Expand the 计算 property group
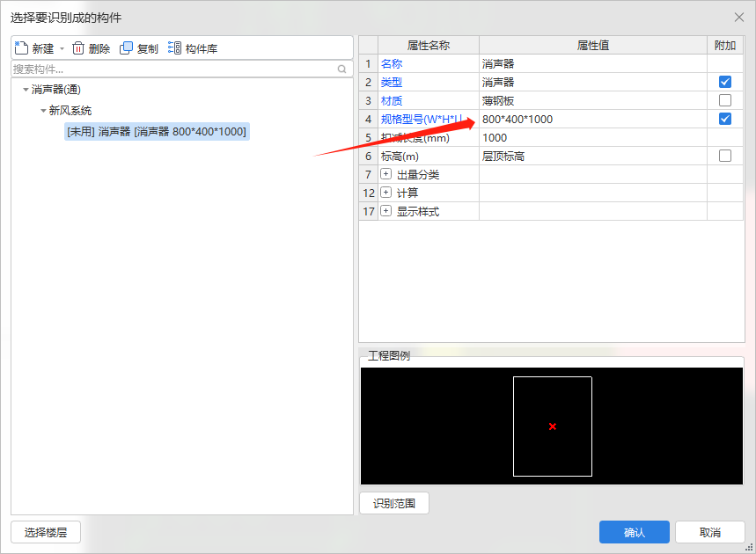The width and height of the screenshot is (756, 554). pos(385,193)
